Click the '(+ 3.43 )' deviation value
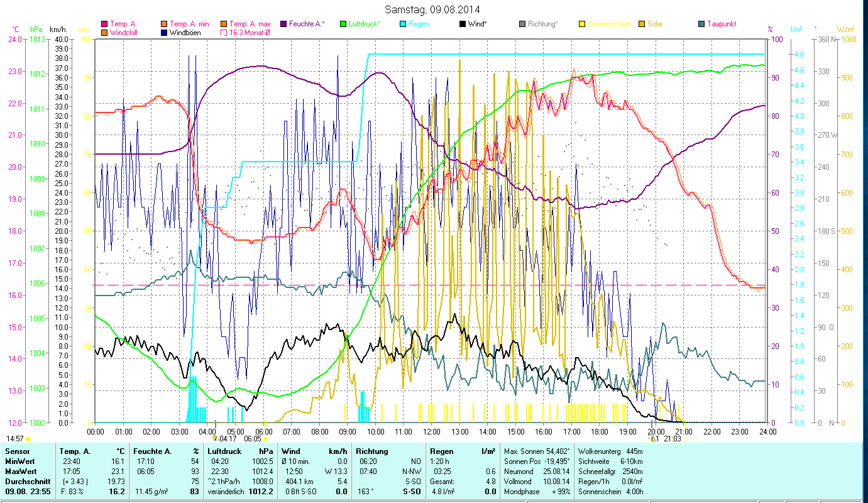 [x=74, y=482]
